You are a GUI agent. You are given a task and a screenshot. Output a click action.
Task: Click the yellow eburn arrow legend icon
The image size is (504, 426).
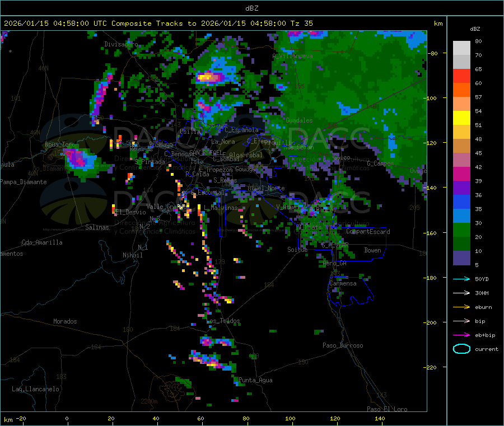click(461, 307)
